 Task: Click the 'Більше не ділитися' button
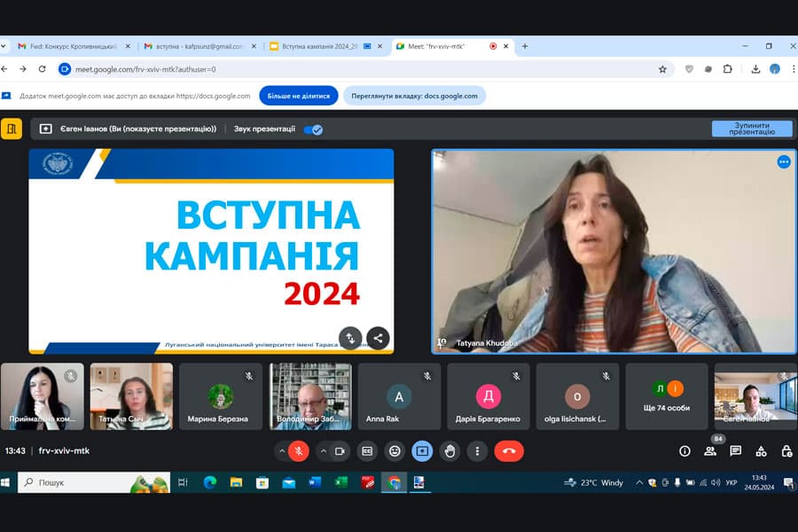[x=298, y=96]
